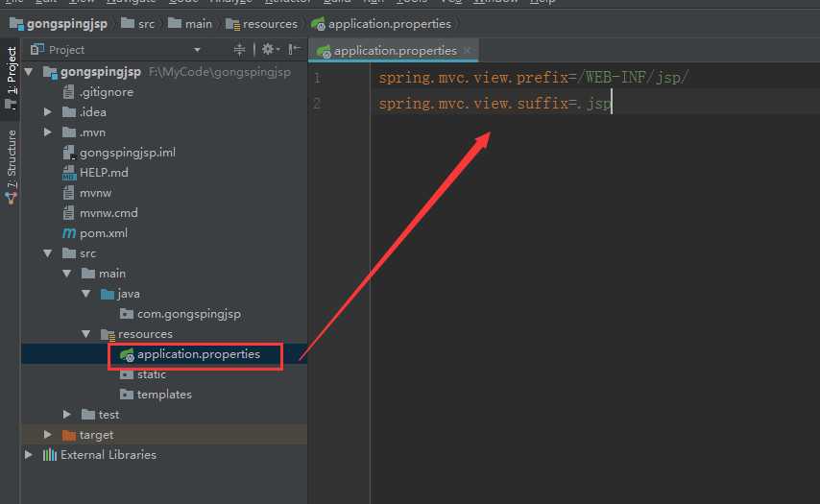Open the project panel settings gear
Screen dimensions: 820x504
pyautogui.click(x=269, y=49)
